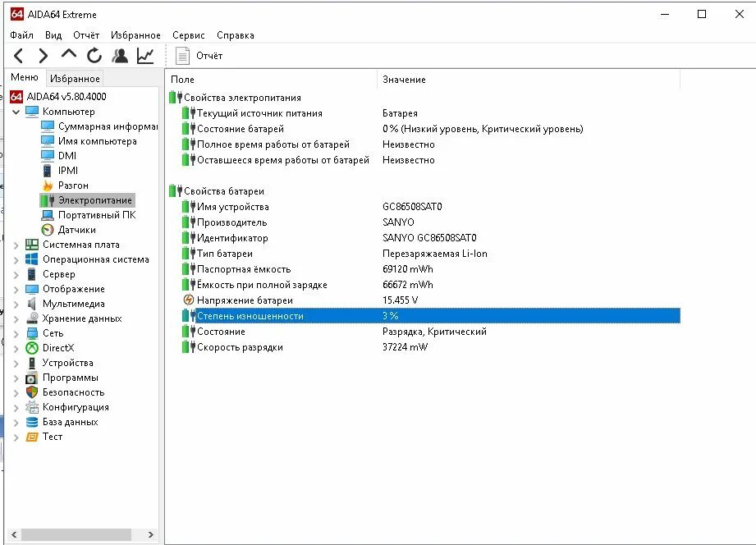Screen dimensions: 756x545
Task: Expand the Системная плата tree node
Action: (x=14, y=244)
